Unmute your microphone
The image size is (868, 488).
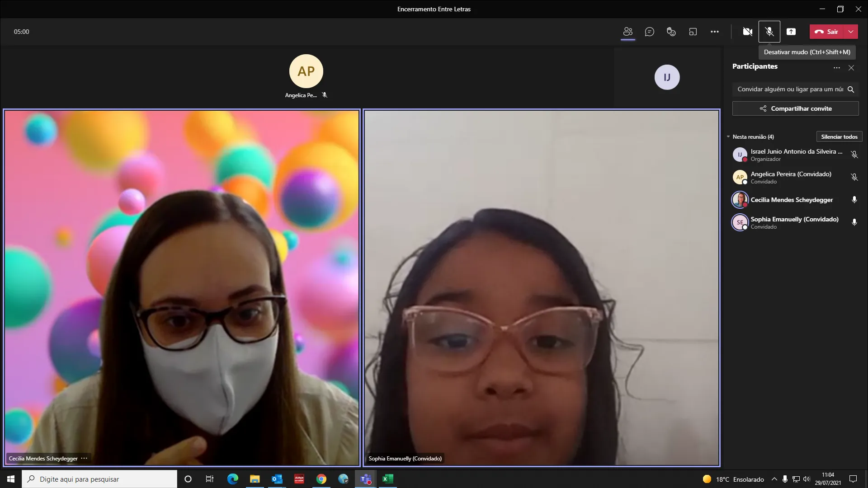[769, 32]
